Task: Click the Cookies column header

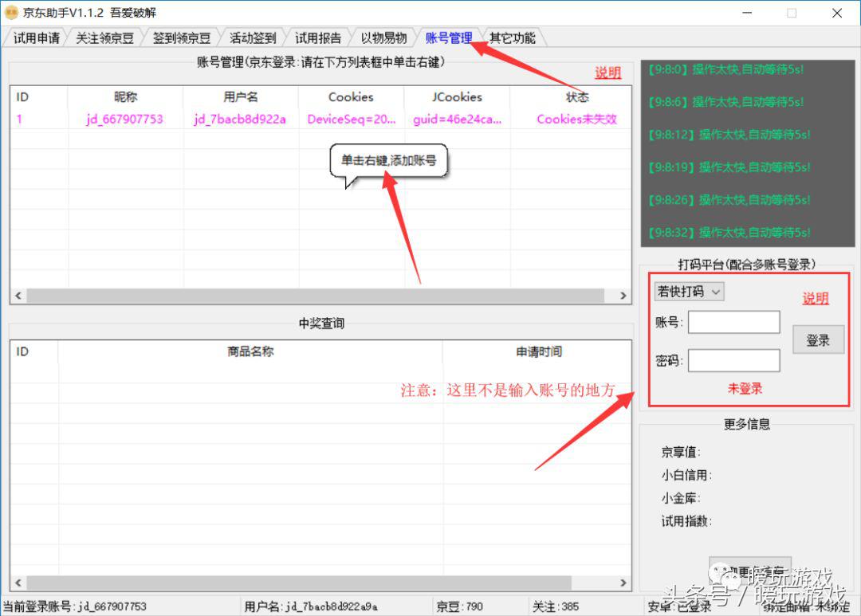Action: [351, 97]
